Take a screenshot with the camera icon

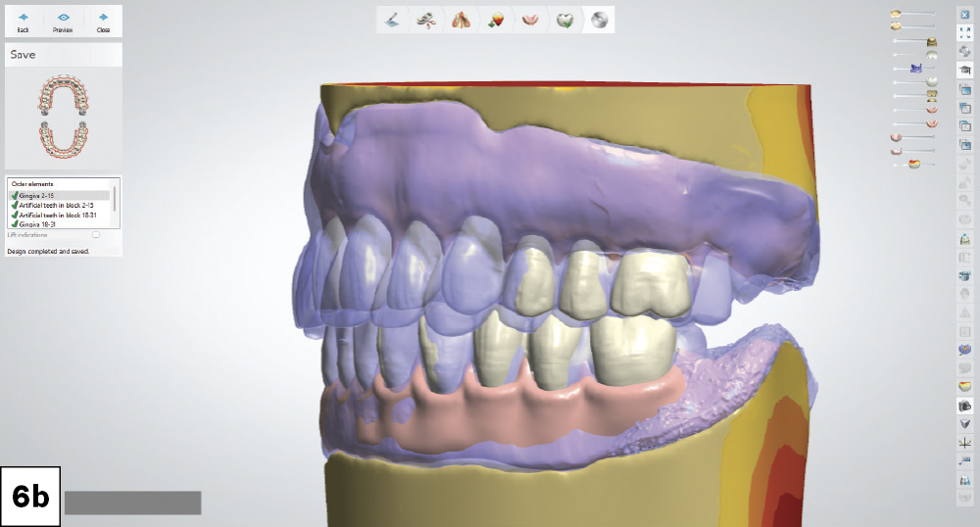[x=965, y=406]
